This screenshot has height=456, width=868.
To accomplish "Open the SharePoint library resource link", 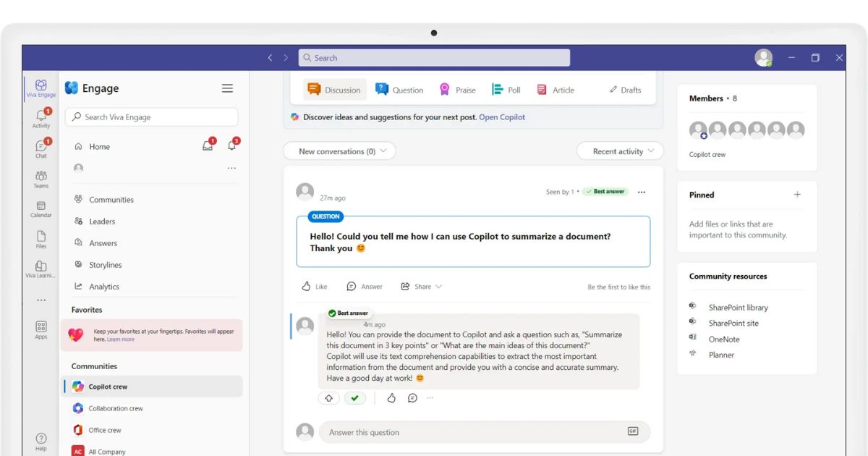I will click(x=738, y=308).
